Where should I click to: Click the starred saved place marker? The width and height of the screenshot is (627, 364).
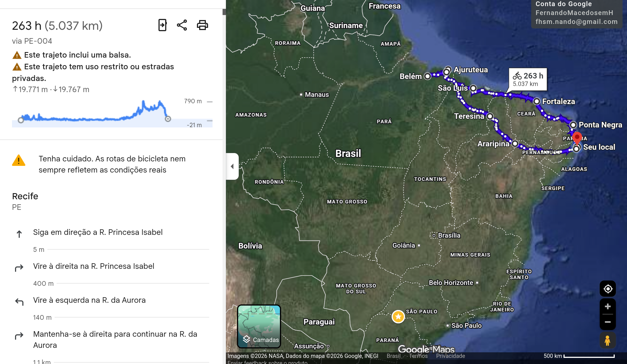[398, 316]
